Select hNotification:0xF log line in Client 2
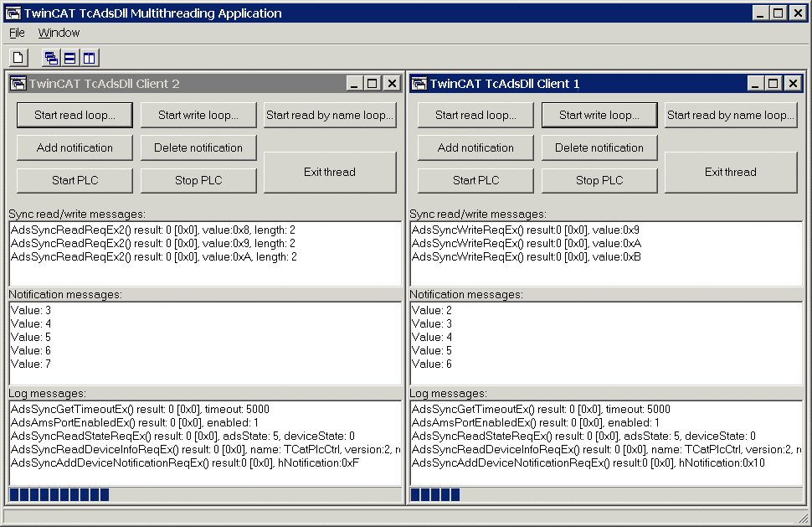 (185, 463)
